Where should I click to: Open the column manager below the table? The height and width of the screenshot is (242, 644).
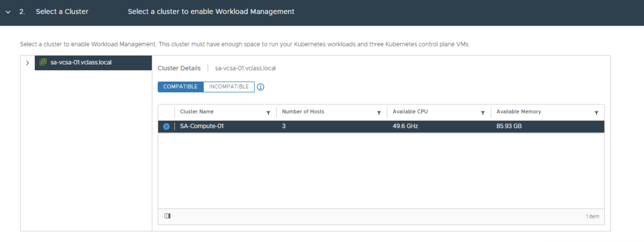click(167, 216)
